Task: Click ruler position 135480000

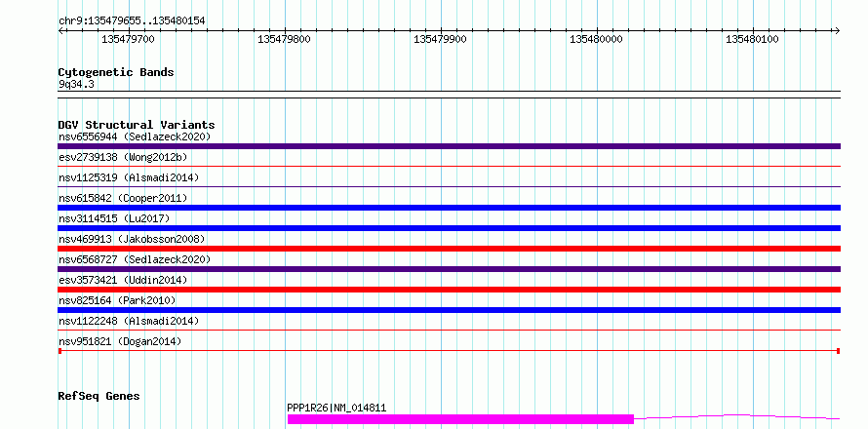Action: [597, 39]
